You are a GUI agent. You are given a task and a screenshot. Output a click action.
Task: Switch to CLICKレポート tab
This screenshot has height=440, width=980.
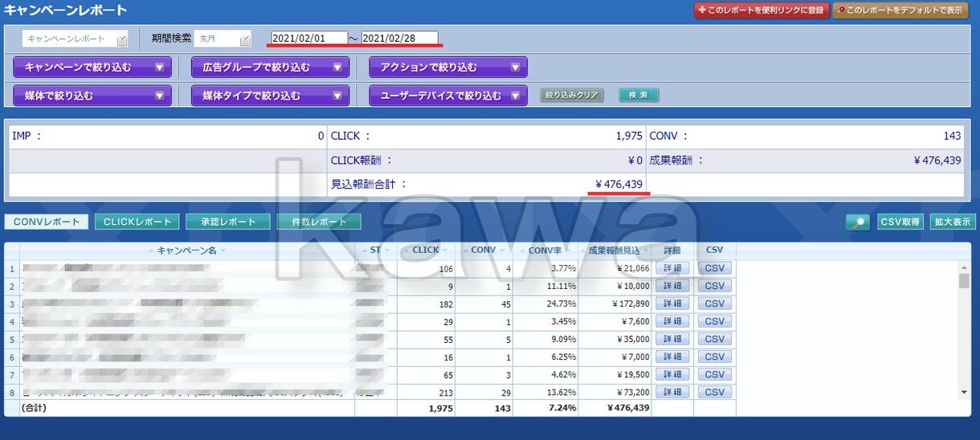137,222
